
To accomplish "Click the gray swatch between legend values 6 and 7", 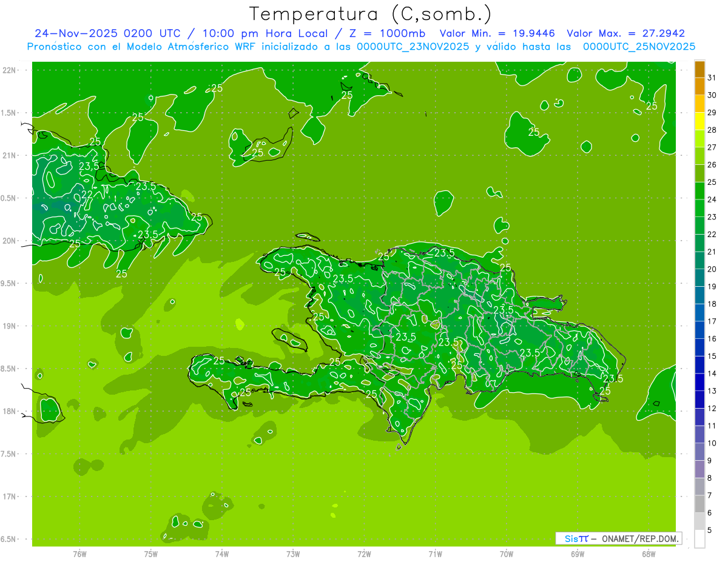I will point(699,504).
